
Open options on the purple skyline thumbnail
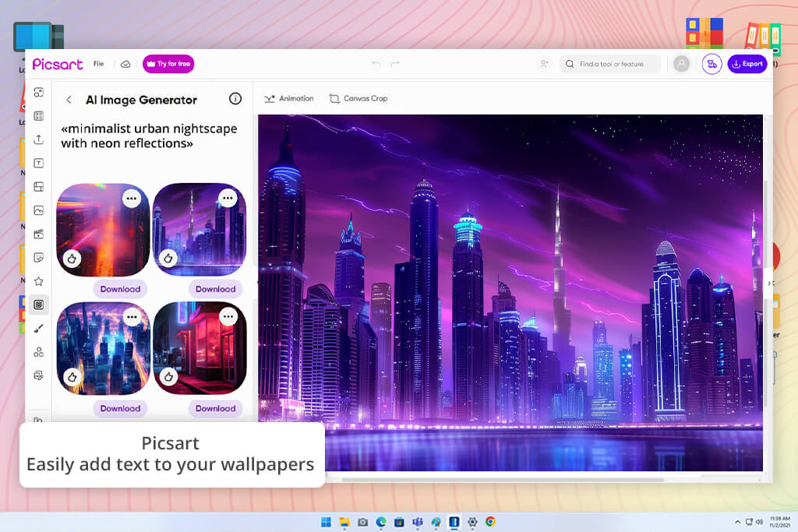tap(228, 198)
